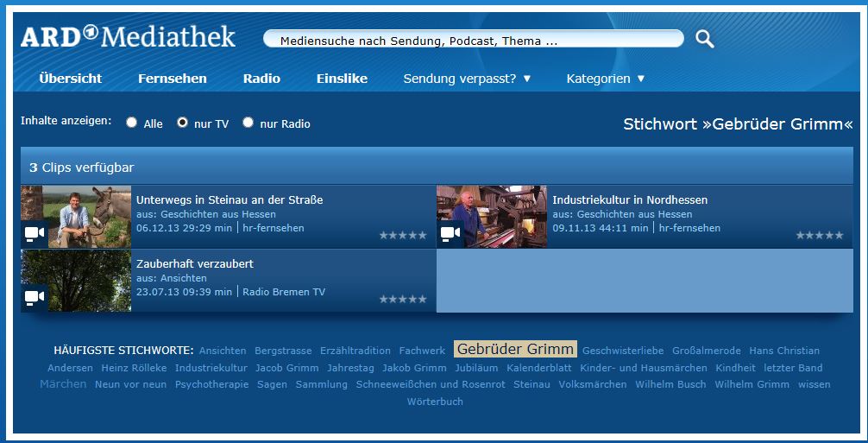Click the Neun vor neun keyword
The image size is (868, 443).
coord(130,385)
